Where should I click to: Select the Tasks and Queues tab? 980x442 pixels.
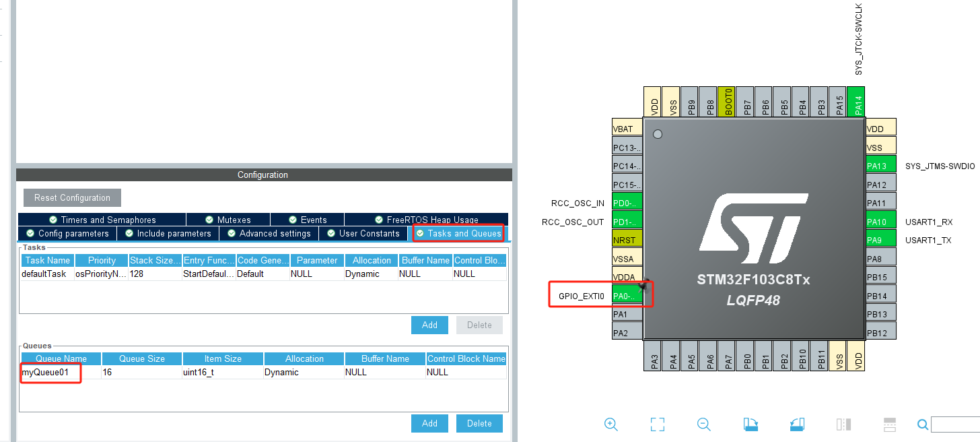(x=458, y=233)
